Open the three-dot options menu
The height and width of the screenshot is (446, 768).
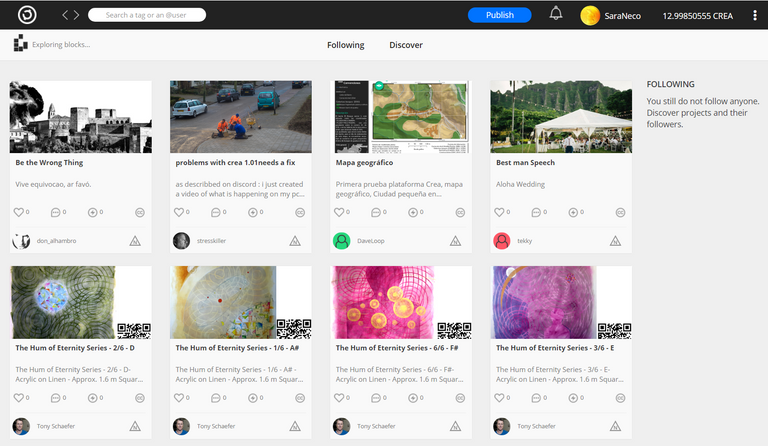coord(754,15)
